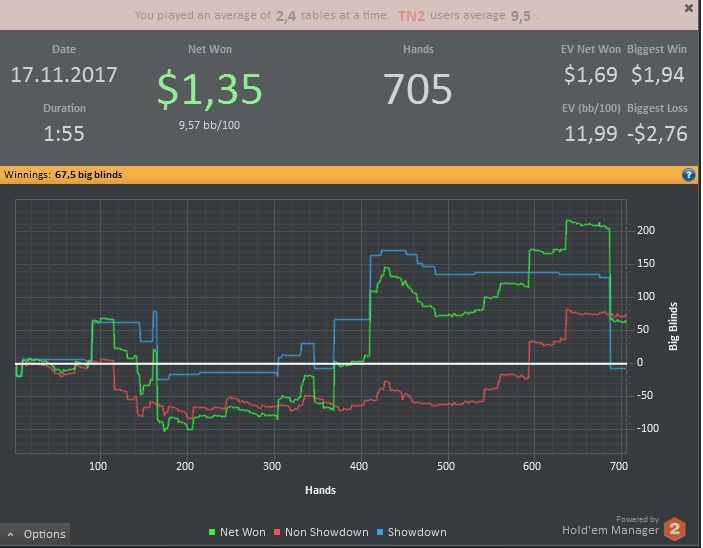Close the session summary with the X
The image size is (703, 548).
pyautogui.click(x=689, y=8)
